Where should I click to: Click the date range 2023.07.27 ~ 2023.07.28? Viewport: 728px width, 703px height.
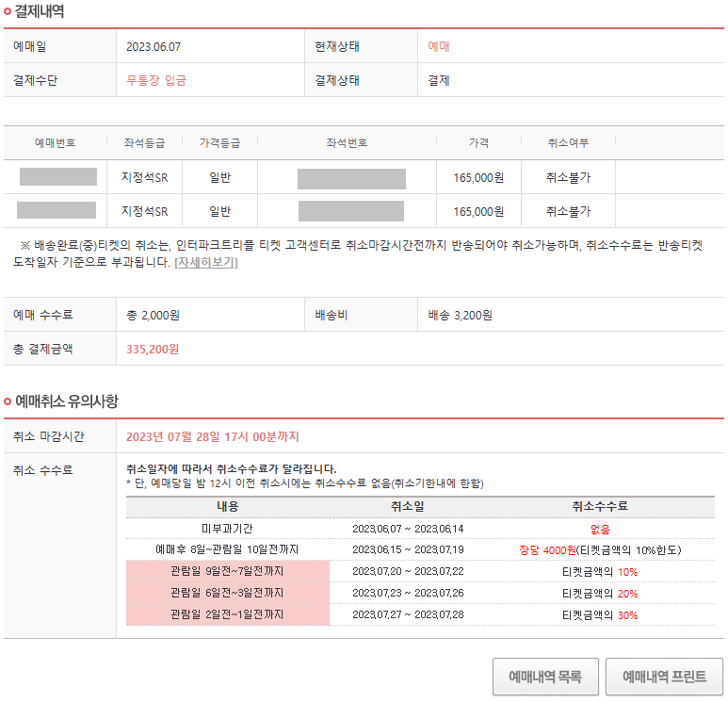(408, 614)
